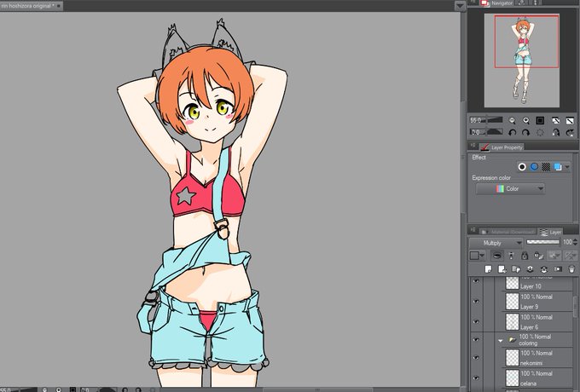Select the coloring folder row
The width and height of the screenshot is (580, 392).
534,339
